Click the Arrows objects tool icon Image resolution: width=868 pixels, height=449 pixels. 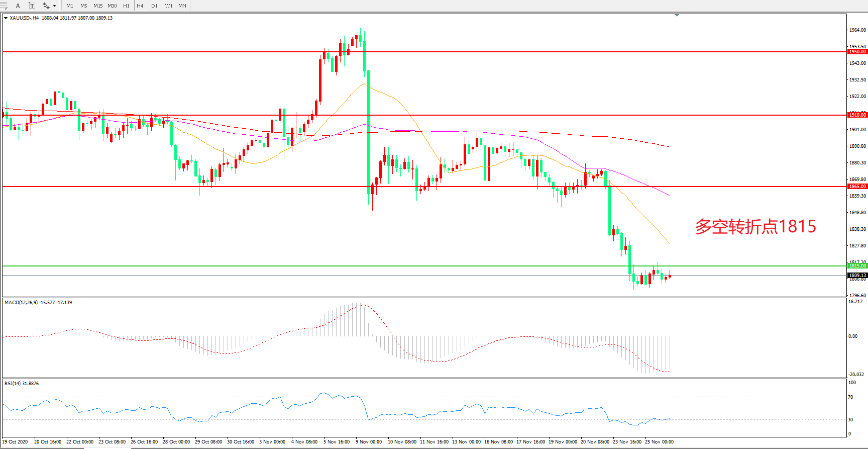46,6
